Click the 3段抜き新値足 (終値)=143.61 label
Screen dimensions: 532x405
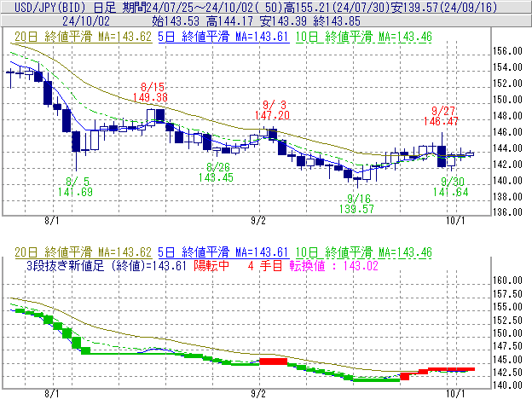(107, 265)
